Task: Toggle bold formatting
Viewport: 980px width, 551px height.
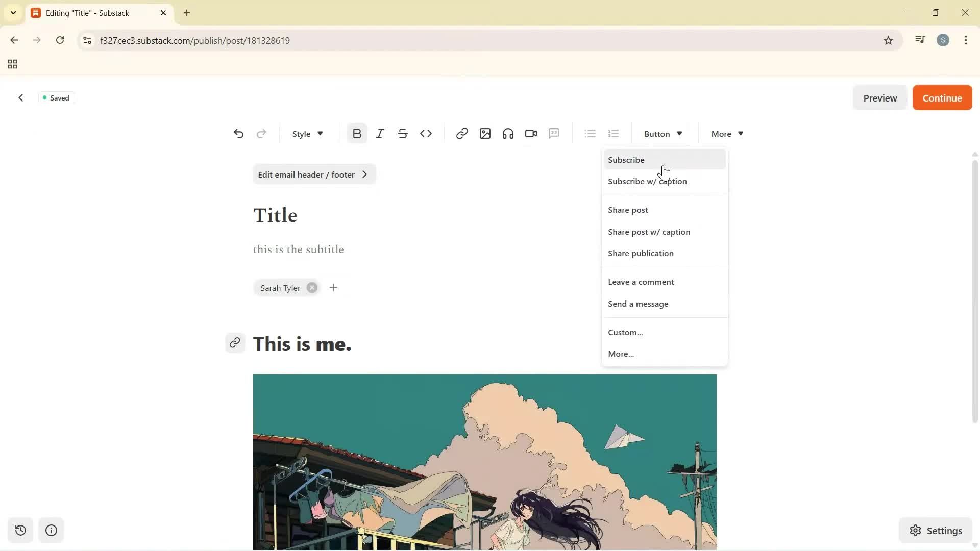Action: 356,133
